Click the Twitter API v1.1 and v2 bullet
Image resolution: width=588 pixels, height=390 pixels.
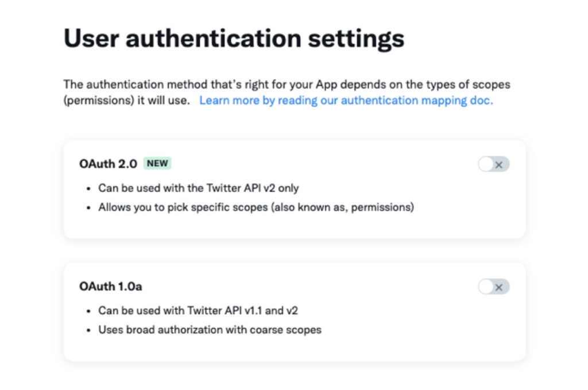tap(198, 311)
